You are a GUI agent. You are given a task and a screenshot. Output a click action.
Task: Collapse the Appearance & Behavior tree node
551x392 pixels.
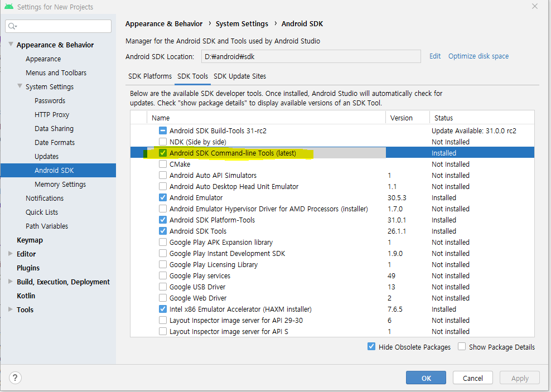click(x=11, y=44)
